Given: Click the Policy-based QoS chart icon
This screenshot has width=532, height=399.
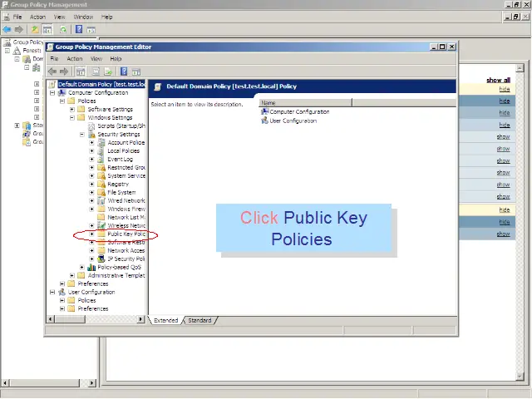Looking at the screenshot, I should pyautogui.click(x=92, y=267).
